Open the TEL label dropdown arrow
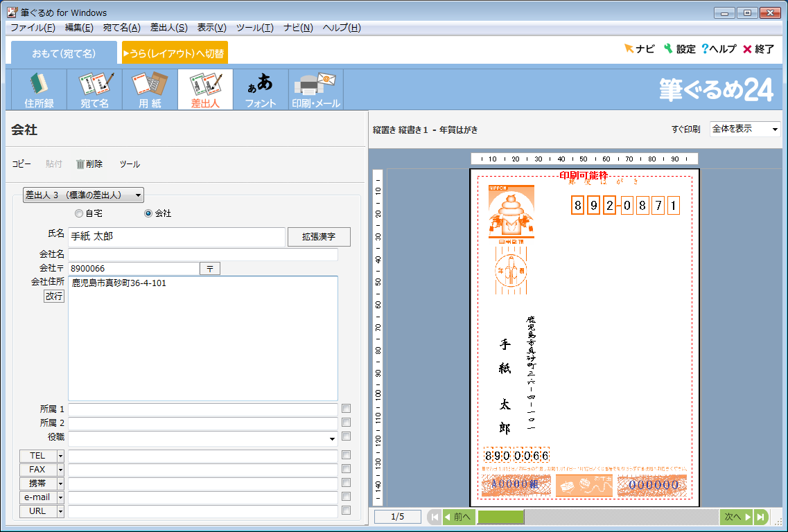 click(x=60, y=456)
